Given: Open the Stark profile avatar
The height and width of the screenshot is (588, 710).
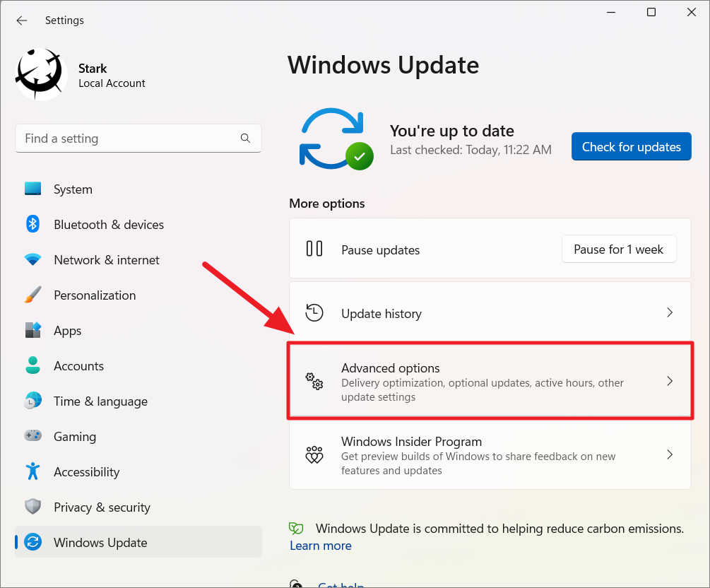Looking at the screenshot, I should pyautogui.click(x=41, y=74).
